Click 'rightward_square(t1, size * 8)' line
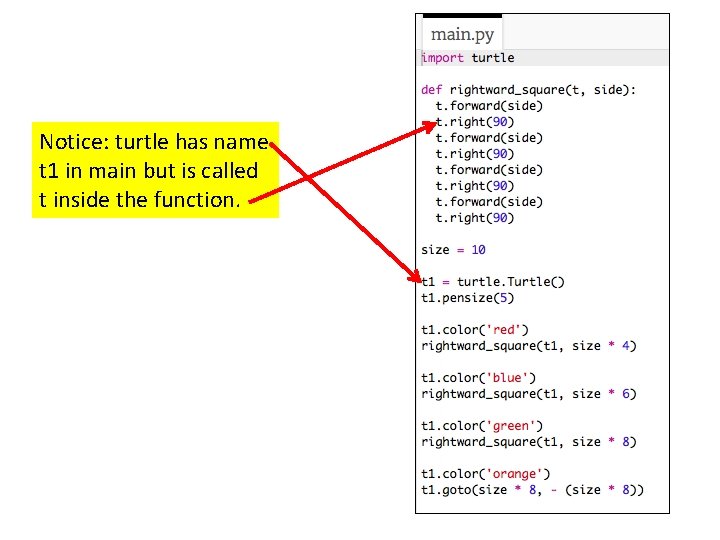The width and height of the screenshot is (720, 540). tap(529, 442)
